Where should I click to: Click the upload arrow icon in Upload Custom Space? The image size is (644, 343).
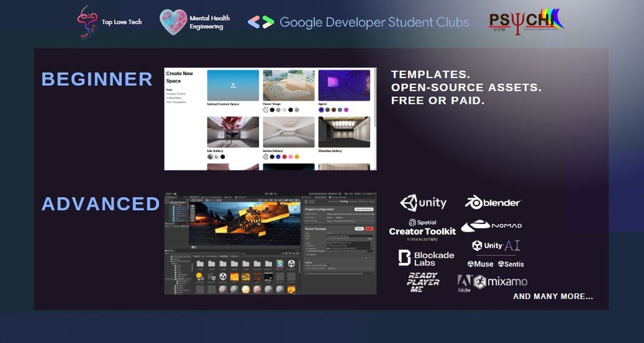[233, 86]
